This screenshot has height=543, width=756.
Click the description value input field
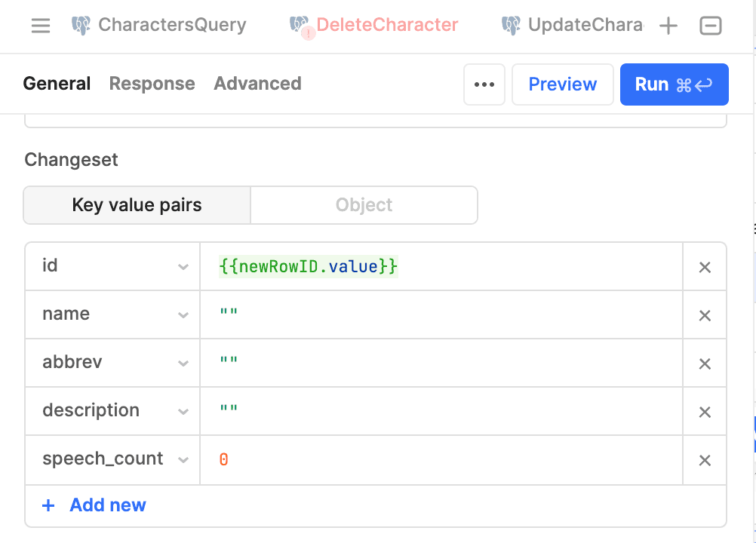(441, 412)
